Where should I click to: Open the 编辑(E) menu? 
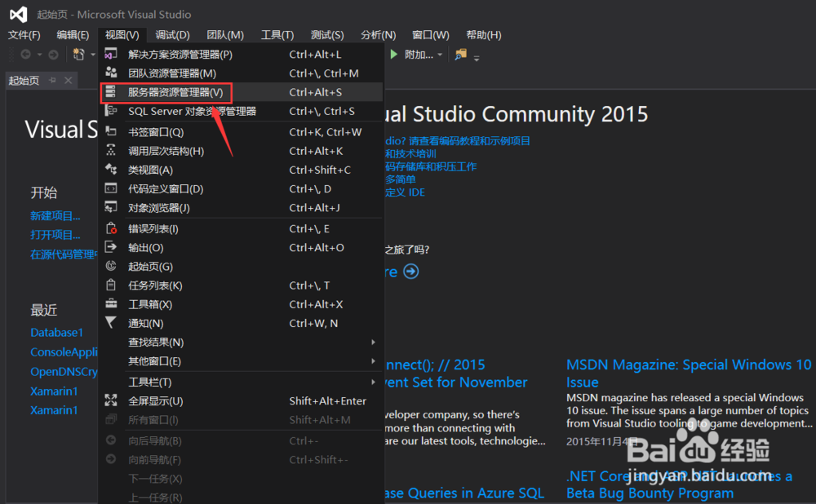pyautogui.click(x=73, y=35)
